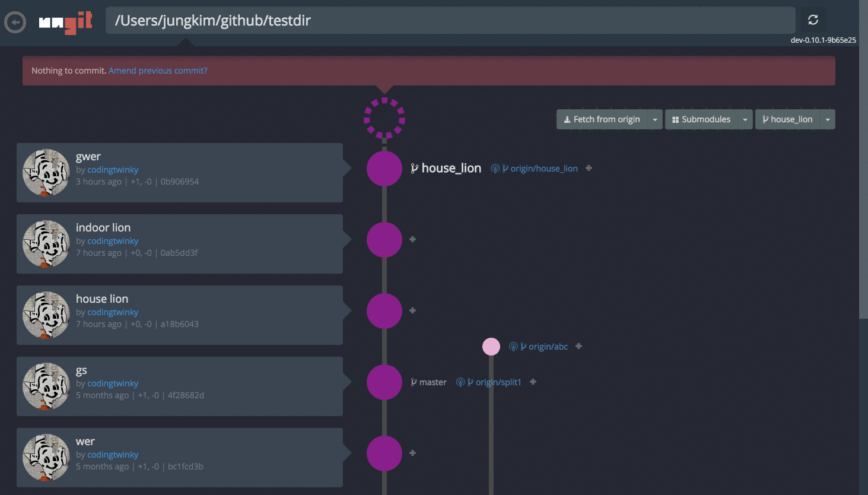Select the master branch label
868x495 pixels.
(429, 382)
